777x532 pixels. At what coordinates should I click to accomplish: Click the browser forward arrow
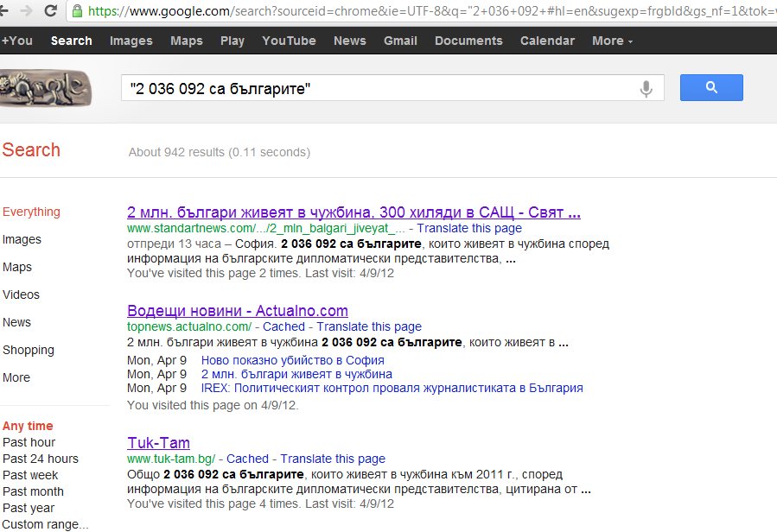tap(28, 11)
